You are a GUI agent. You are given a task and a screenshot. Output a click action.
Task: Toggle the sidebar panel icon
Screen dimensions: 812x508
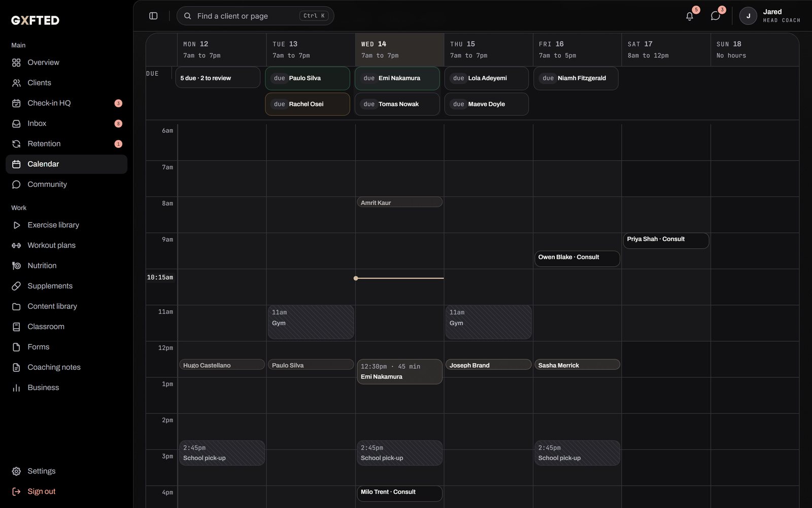point(153,16)
